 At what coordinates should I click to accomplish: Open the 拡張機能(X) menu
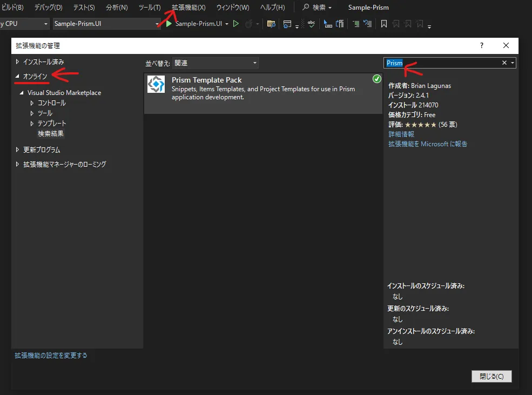(x=188, y=7)
